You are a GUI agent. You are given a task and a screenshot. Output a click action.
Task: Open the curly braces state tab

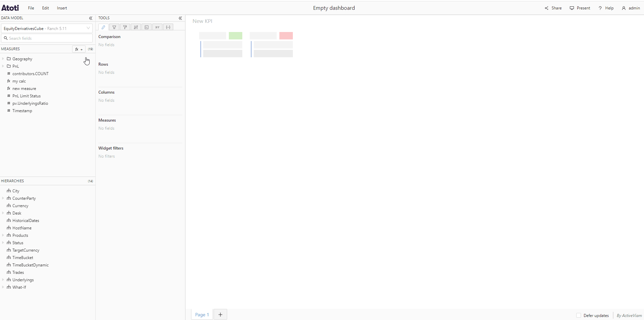tap(168, 27)
